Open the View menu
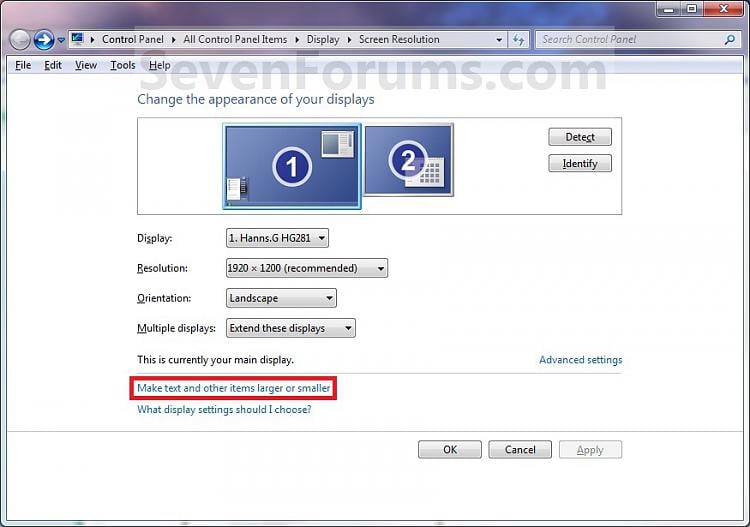 tap(86, 65)
